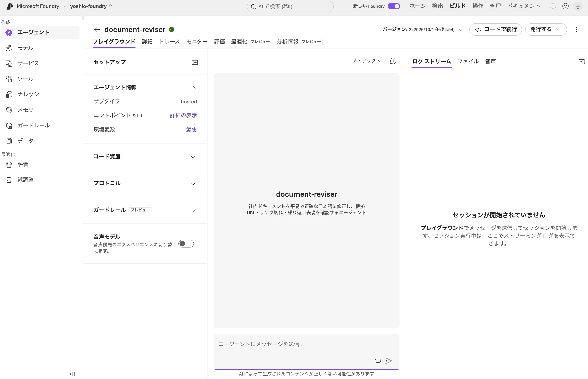Click the back arrow beside document-reviser
Screen dimensions: 588x379
click(97, 29)
